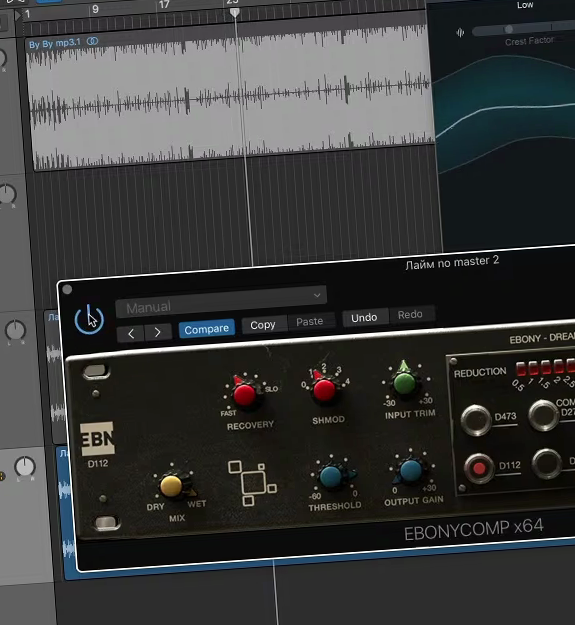Viewport: 575px width, 625px height.
Task: Click the yellow Dry/Wet Mix knob
Action: (x=172, y=486)
